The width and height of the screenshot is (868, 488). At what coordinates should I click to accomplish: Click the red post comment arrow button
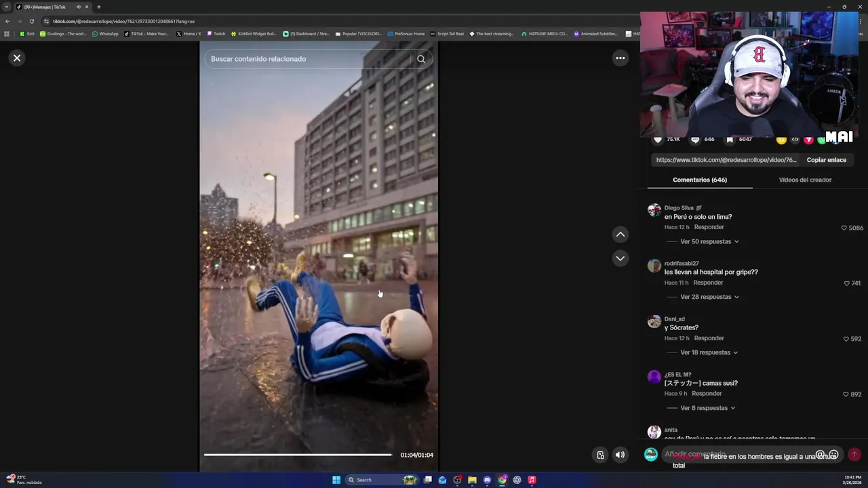[854, 455]
